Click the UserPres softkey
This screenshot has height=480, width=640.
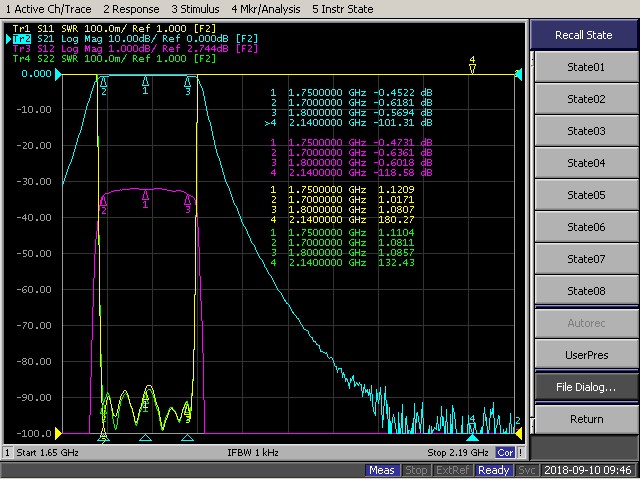tap(585, 355)
